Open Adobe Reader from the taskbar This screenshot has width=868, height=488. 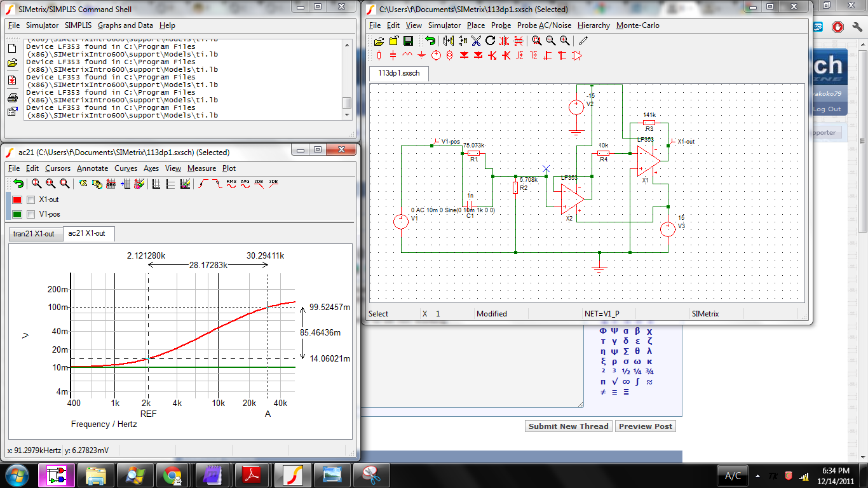click(x=252, y=475)
